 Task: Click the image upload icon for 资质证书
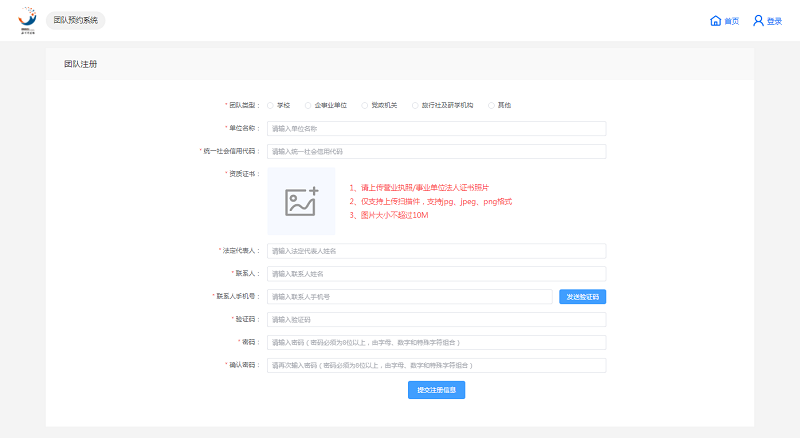(x=301, y=201)
